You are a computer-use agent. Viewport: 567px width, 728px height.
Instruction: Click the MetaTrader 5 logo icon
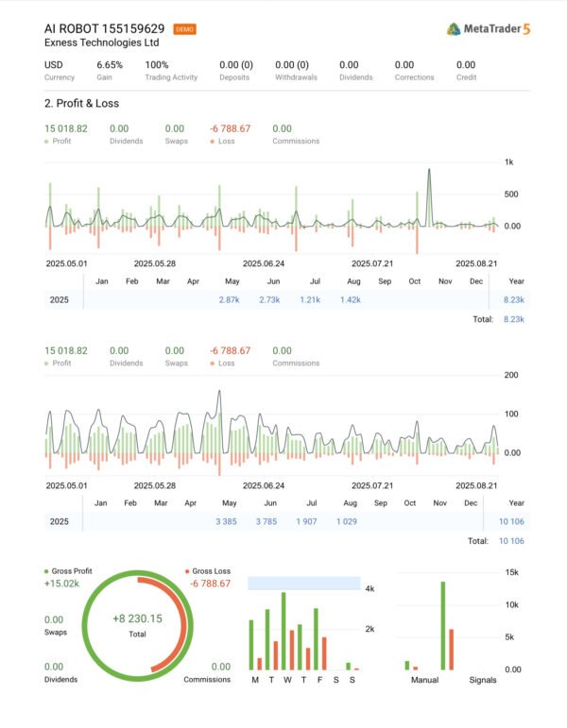pyautogui.click(x=454, y=28)
